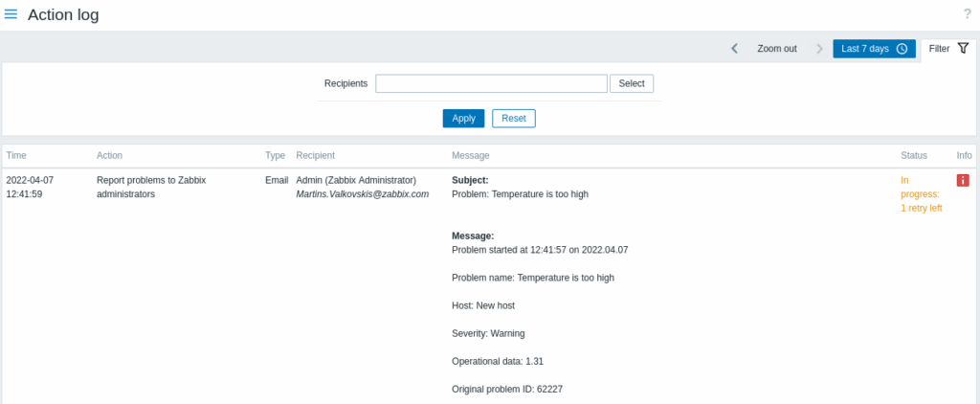Go to previous time period arrow
This screenshot has width=980, height=404.
click(734, 49)
